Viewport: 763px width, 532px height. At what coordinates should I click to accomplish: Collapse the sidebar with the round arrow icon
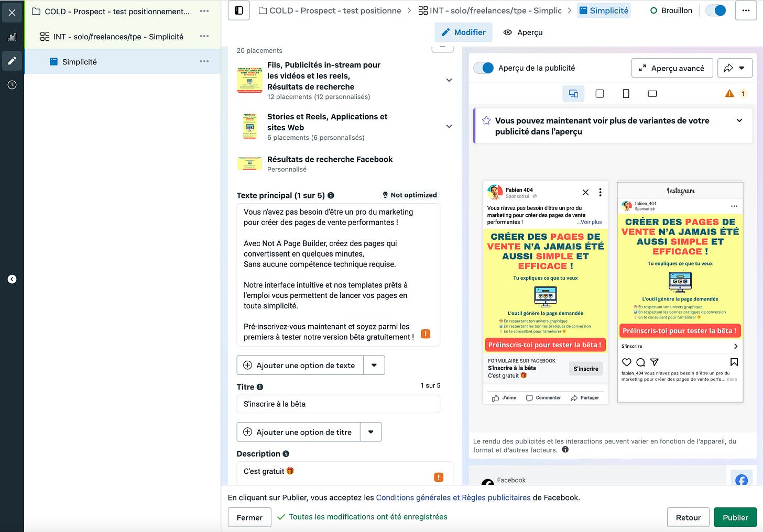click(x=12, y=279)
